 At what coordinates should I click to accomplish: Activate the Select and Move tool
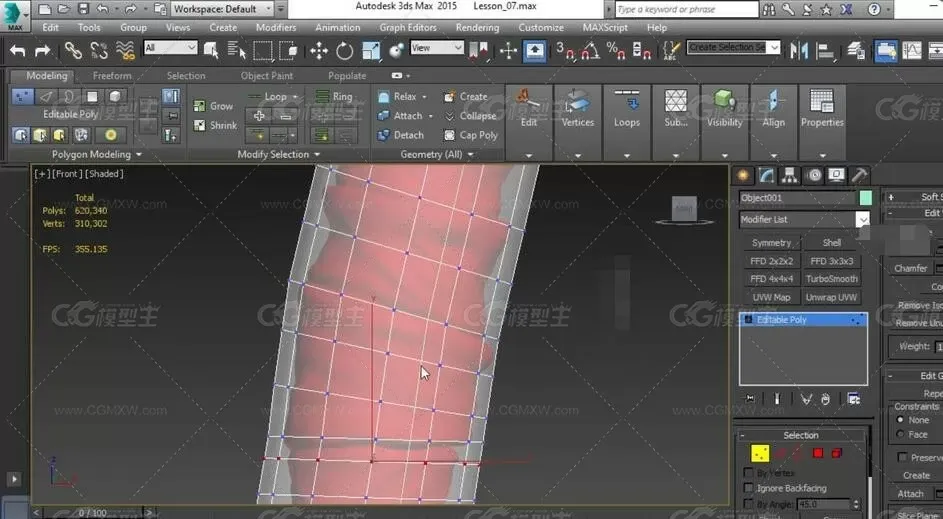[x=319, y=51]
